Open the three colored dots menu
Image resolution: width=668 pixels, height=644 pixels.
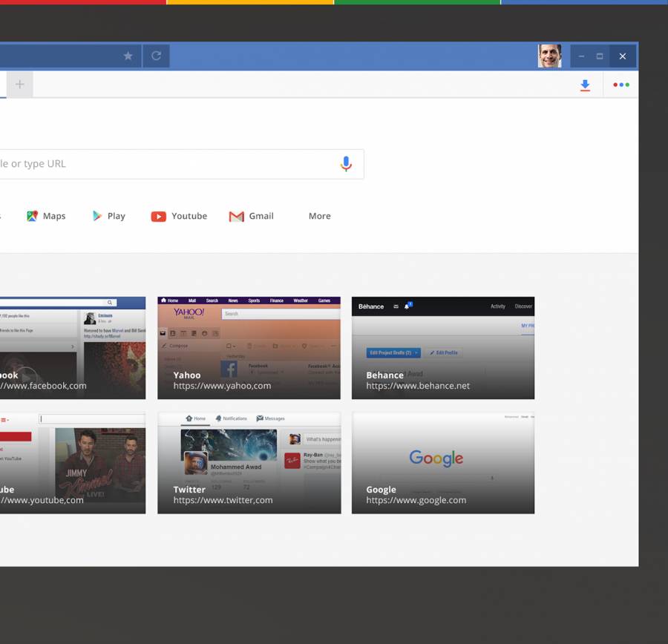(621, 85)
